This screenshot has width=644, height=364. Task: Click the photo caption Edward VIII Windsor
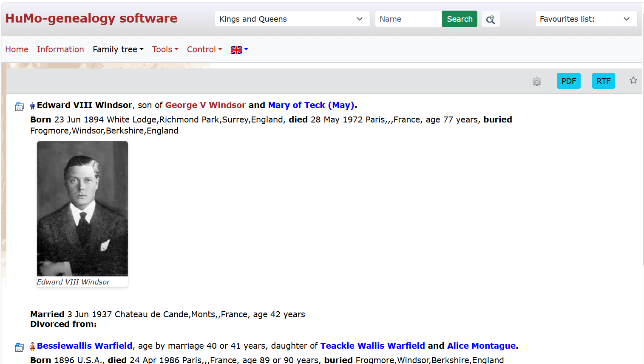(73, 282)
